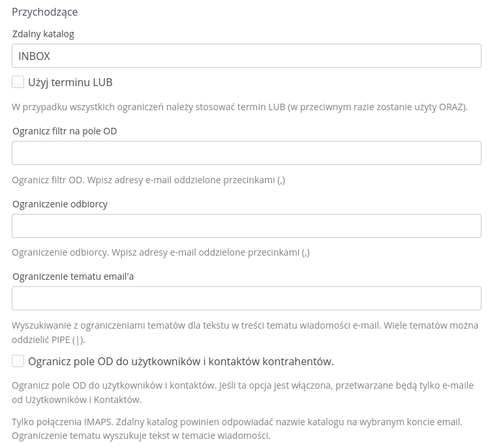The image size is (488, 448).
Task: Click the 'Ogranicz filtr na pole OD' label
Action: (x=65, y=131)
